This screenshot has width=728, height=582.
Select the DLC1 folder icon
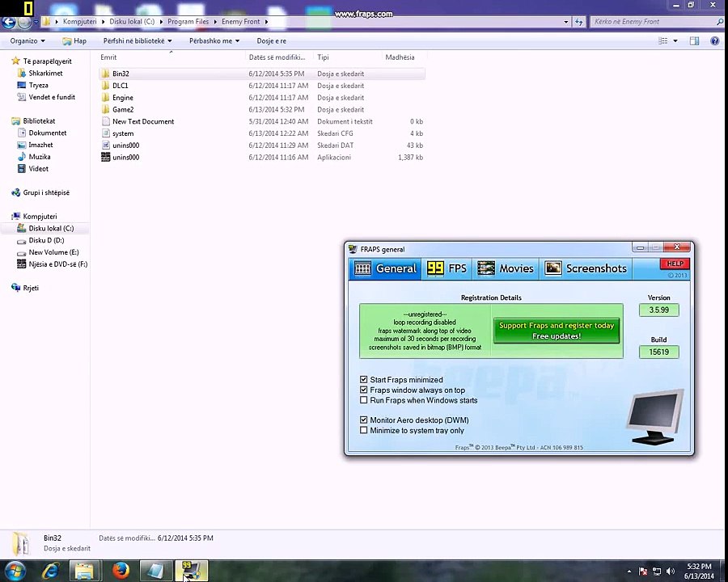click(x=105, y=86)
